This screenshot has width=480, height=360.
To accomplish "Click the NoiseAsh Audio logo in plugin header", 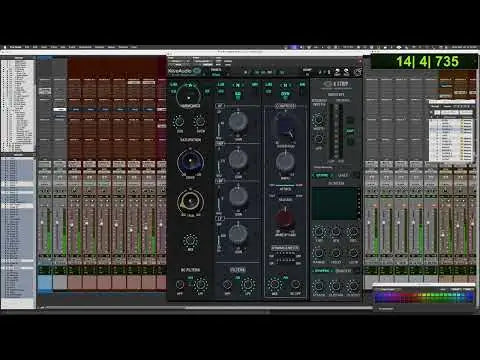I will pos(184,71).
